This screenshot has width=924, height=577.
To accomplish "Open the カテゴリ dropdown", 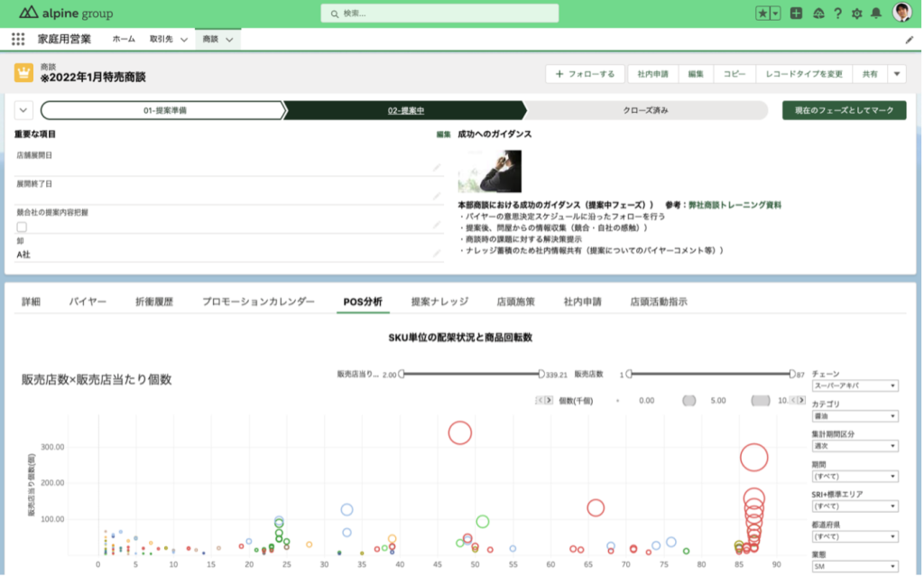I will tap(854, 415).
